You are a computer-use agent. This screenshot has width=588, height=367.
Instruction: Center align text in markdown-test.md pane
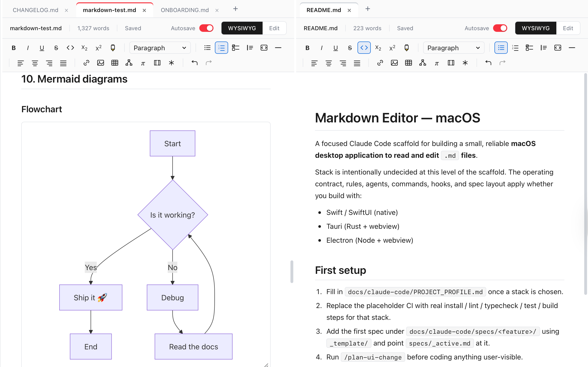click(35, 63)
